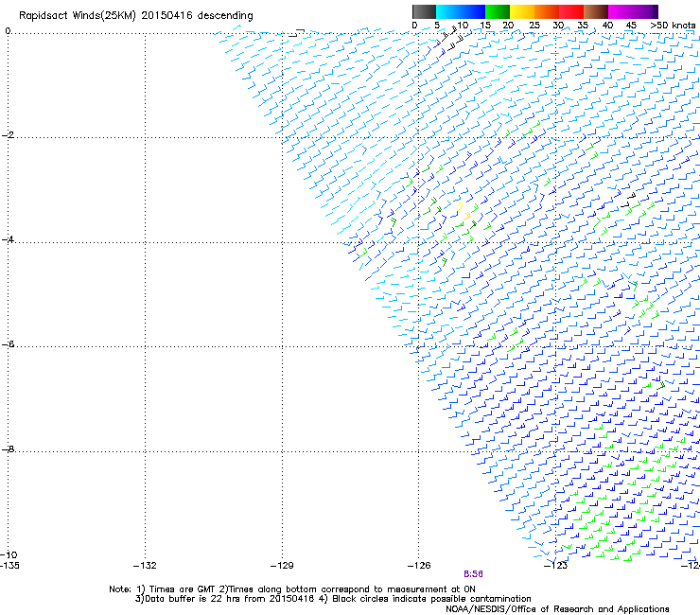Click the '-8' latitude axis label
The width and height of the screenshot is (700, 615).
coord(8,448)
